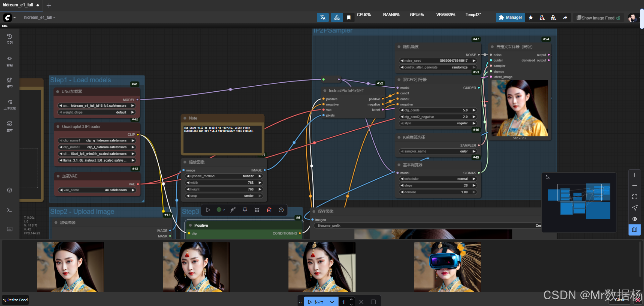Open the workflows sidebar panel

coord(9,104)
